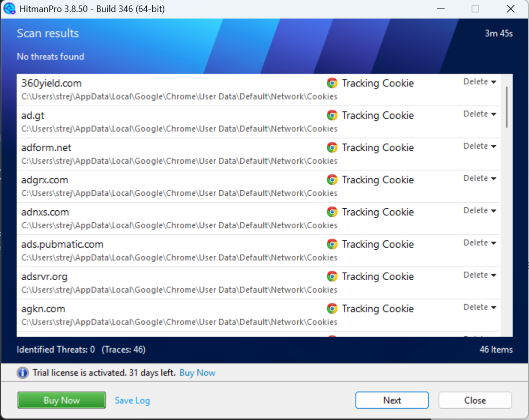Click Chrome icon in ad.gt row
This screenshot has height=420, width=529.
(x=332, y=115)
